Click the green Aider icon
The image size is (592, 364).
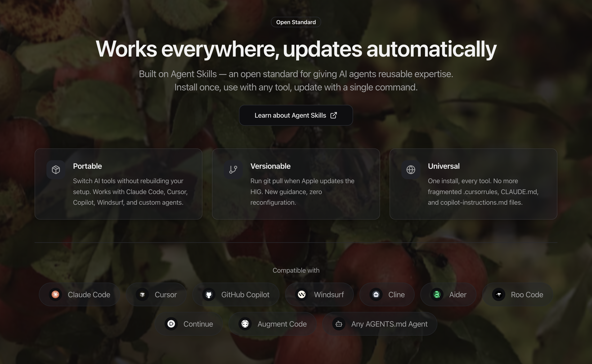tap(437, 294)
